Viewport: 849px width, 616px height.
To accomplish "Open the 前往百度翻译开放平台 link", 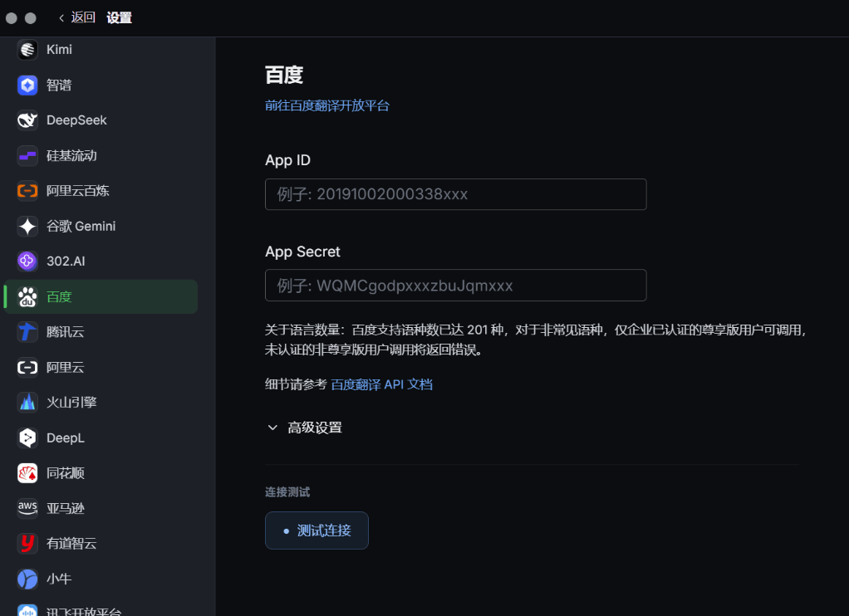I will click(327, 105).
